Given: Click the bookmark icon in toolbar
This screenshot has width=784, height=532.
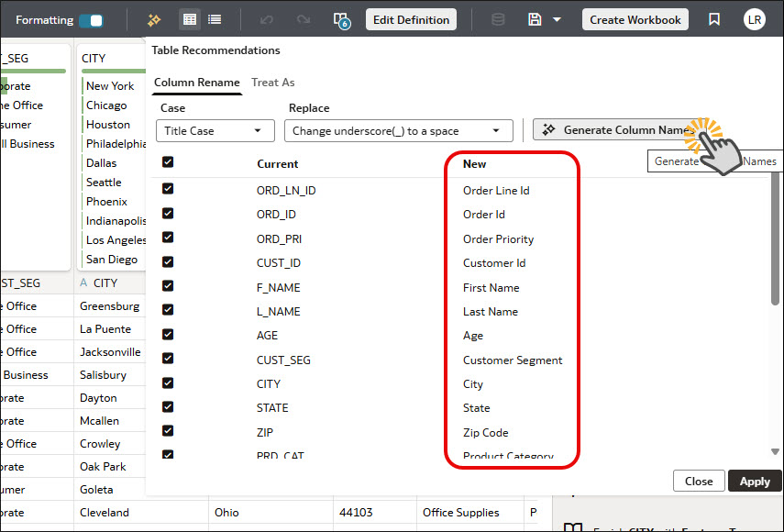Looking at the screenshot, I should (714, 19).
